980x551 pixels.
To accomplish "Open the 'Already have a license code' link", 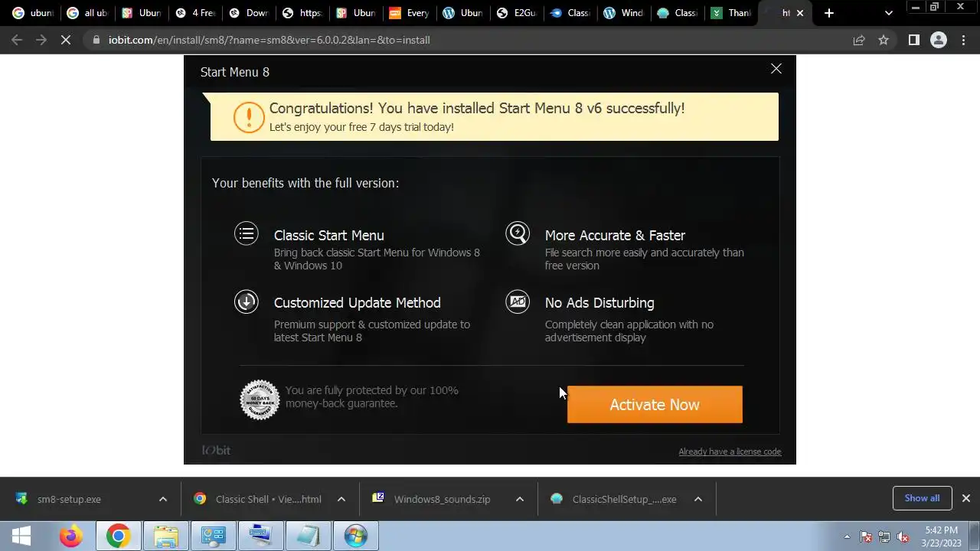I will (x=730, y=452).
